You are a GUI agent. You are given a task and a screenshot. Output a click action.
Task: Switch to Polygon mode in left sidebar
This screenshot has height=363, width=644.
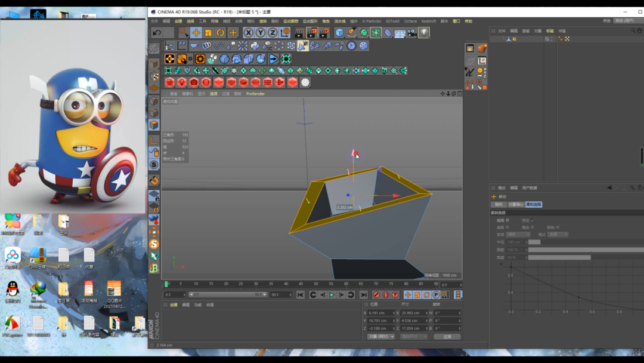[154, 125]
